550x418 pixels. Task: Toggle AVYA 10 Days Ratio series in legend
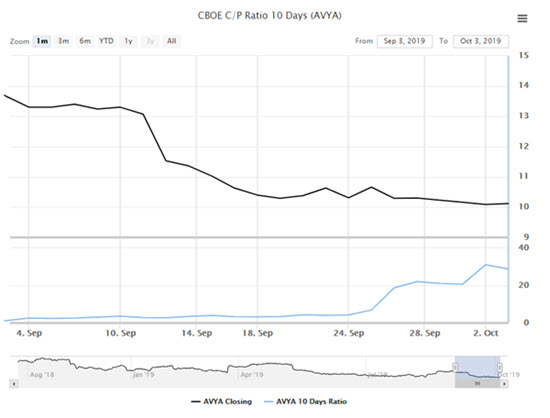pos(305,402)
